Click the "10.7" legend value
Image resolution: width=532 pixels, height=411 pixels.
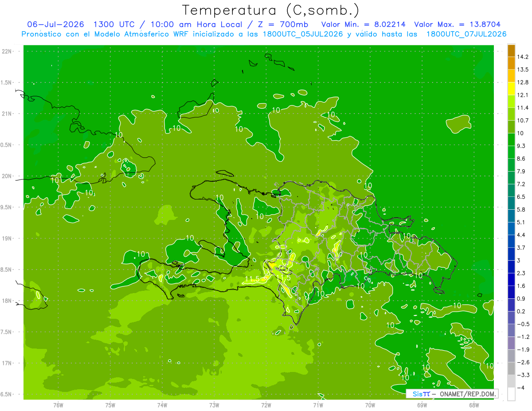524,121
